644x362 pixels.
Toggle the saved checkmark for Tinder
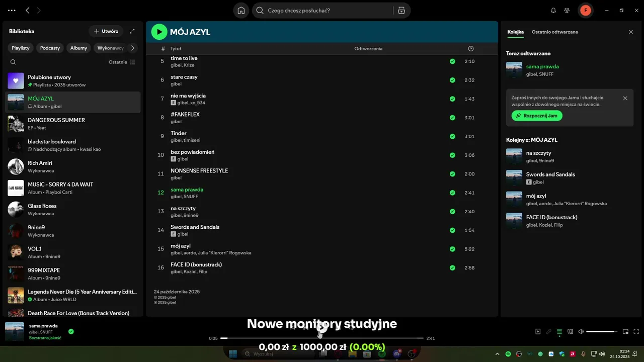[452, 136]
